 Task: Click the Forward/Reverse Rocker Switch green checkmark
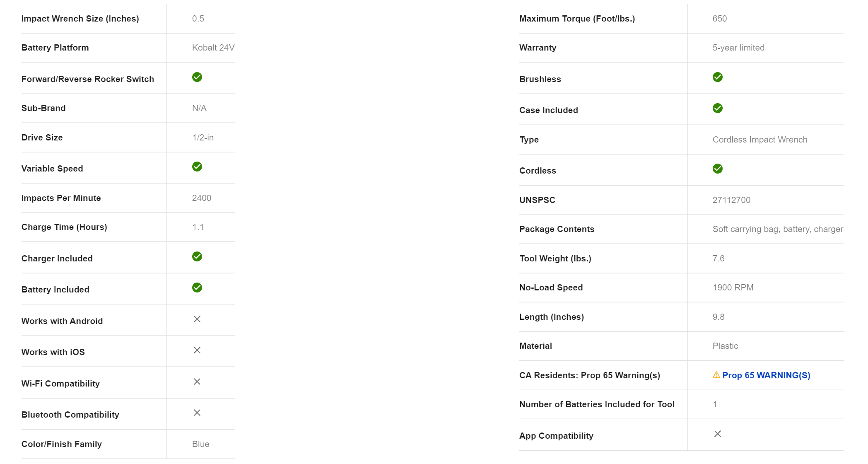click(x=197, y=77)
